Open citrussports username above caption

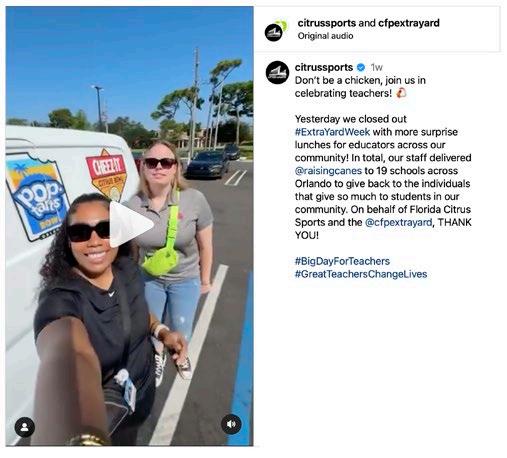(x=324, y=67)
